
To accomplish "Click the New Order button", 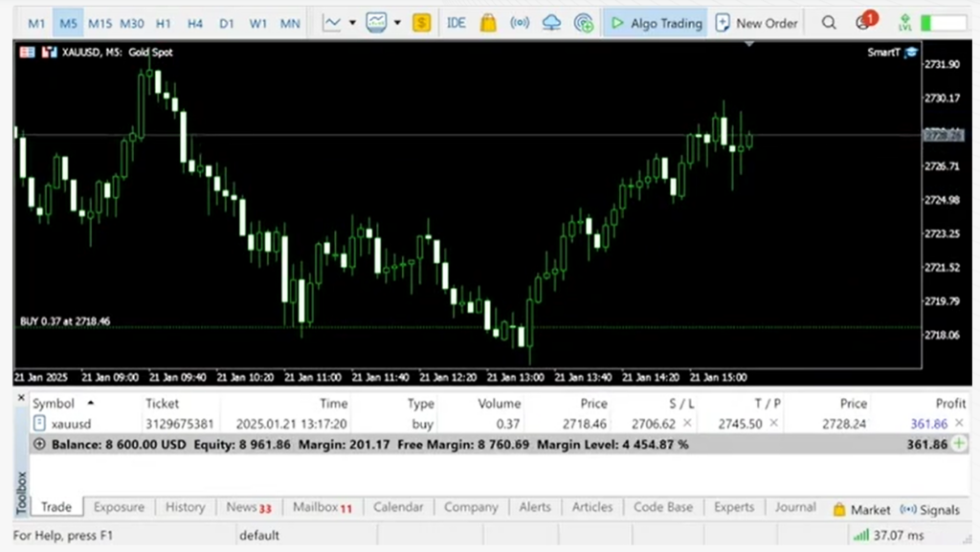I will click(x=756, y=22).
